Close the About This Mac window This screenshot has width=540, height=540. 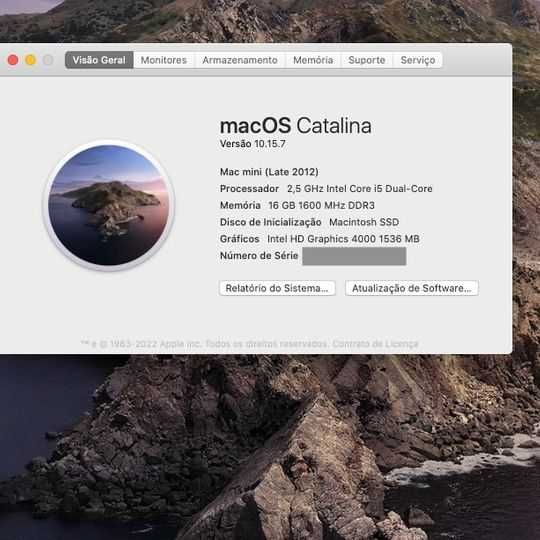click(13, 60)
